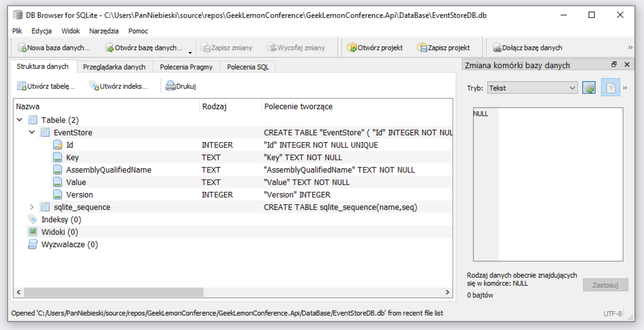Minimize the DB Browser window
The height and width of the screenshot is (330, 644).
564,15
